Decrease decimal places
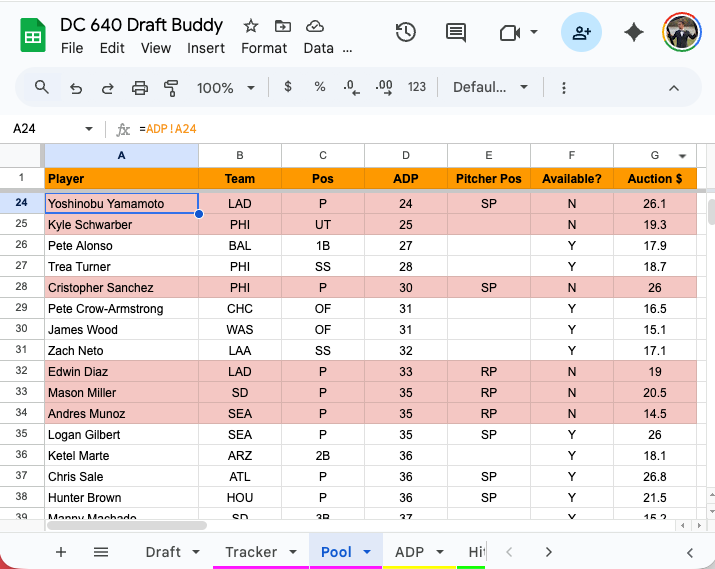The height and width of the screenshot is (569, 715). (351, 87)
